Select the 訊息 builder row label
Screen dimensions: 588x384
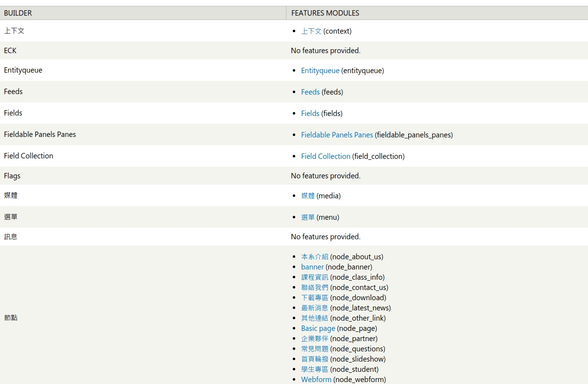click(x=11, y=237)
